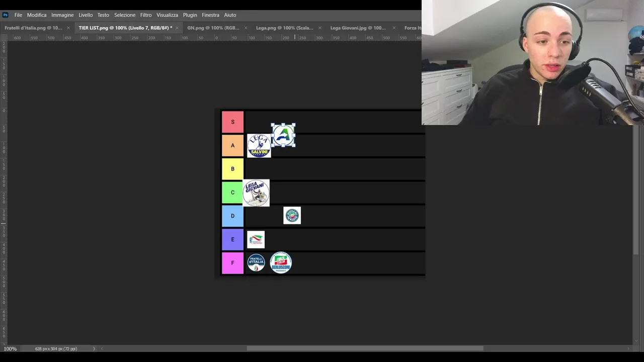Open the Selezione menu
The width and height of the screenshot is (644, 362).
(125, 15)
